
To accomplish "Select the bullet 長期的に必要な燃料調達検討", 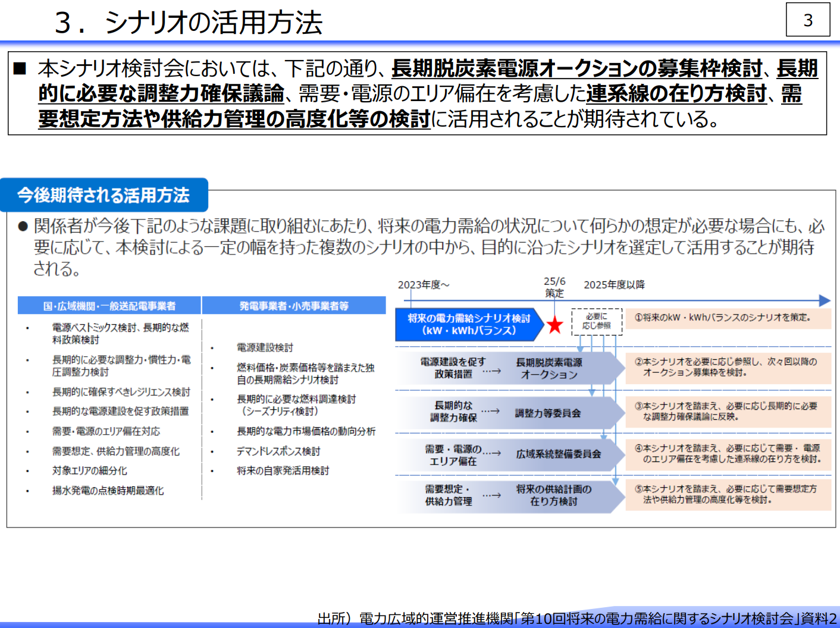I will (x=296, y=405).
